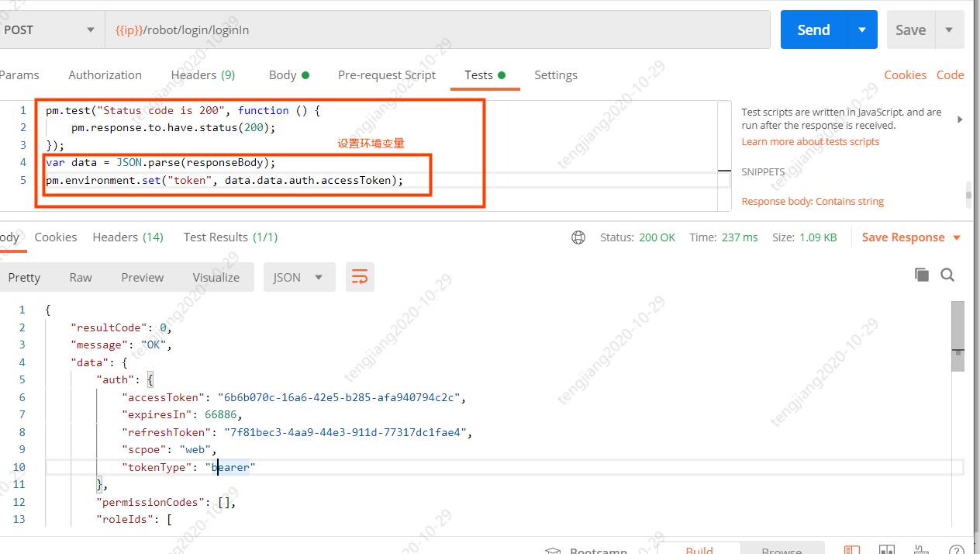Click the Send button
The image size is (980, 554).
[814, 29]
